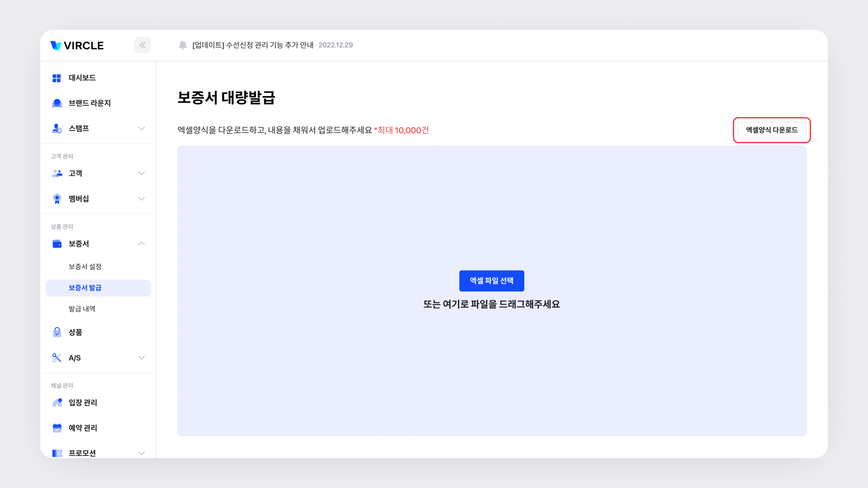Expand the 스탬프 menu chevron
The width and height of the screenshot is (868, 488).
click(x=142, y=129)
